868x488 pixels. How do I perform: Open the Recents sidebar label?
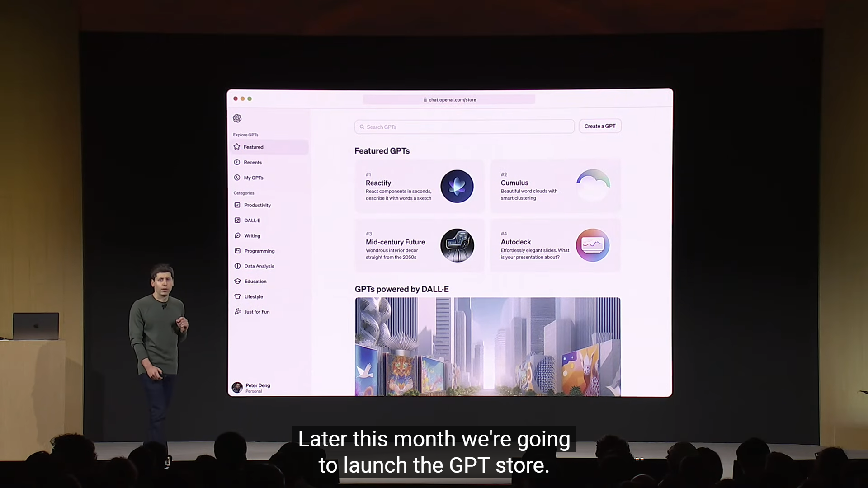pos(253,163)
